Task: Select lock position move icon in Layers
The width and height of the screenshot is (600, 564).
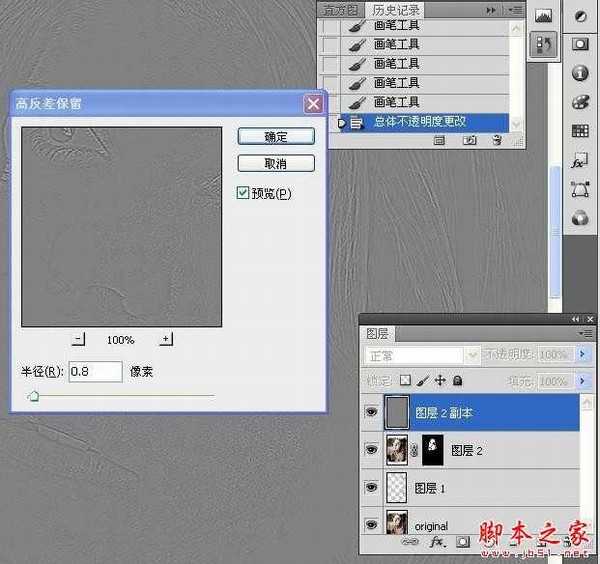Action: point(440,381)
